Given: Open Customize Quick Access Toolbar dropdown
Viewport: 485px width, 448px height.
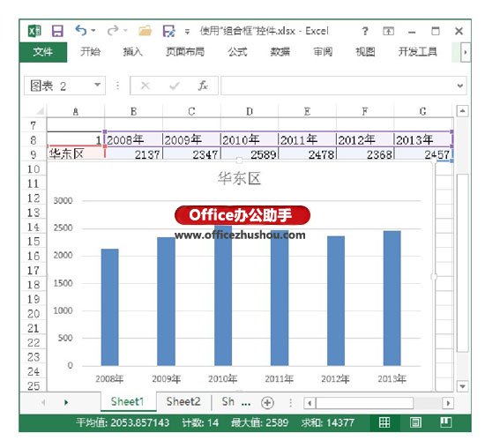Looking at the screenshot, I should (x=187, y=31).
